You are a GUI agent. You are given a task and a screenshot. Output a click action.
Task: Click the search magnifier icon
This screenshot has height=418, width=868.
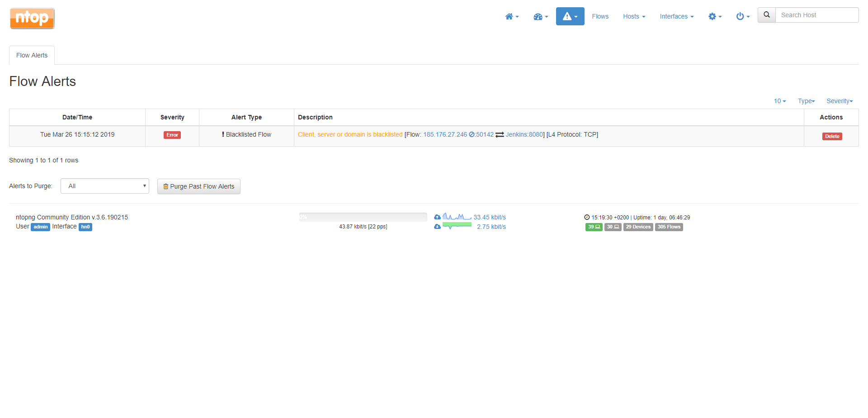point(767,15)
